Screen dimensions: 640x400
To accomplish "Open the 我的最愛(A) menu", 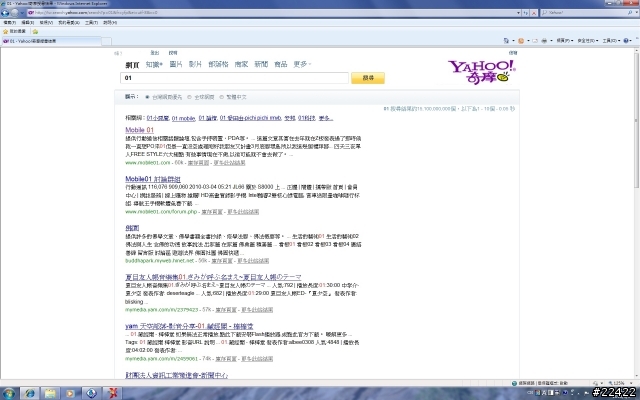I will [69, 22].
